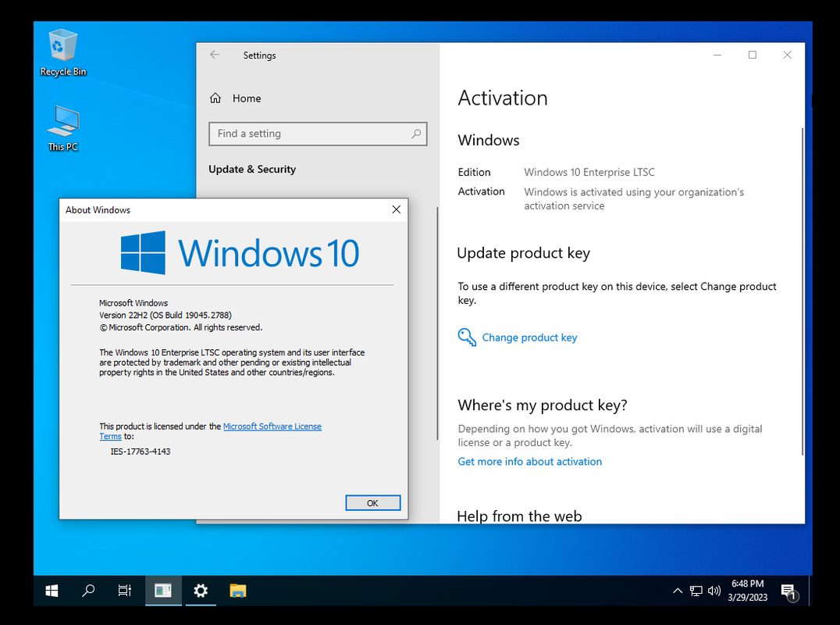Minimize the Settings window

click(717, 55)
